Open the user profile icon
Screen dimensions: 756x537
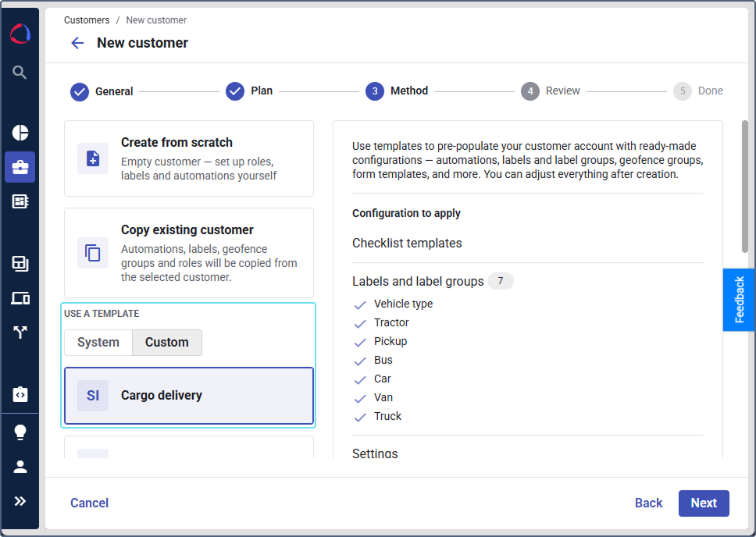click(x=20, y=467)
